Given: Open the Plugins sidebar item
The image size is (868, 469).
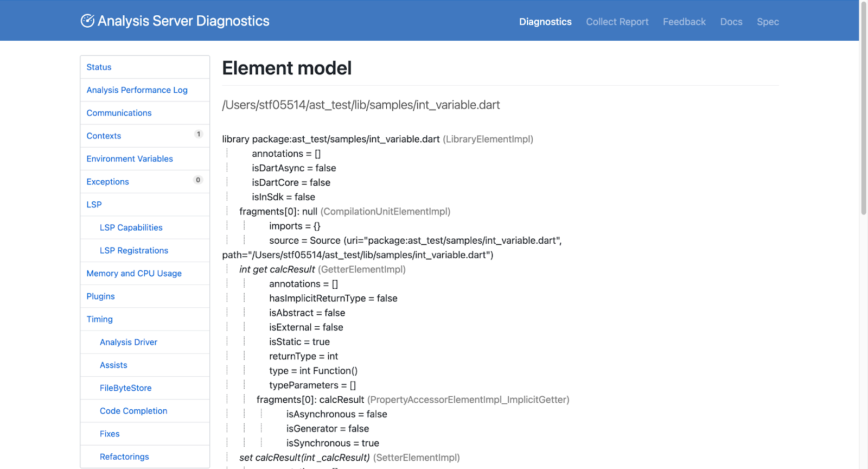Looking at the screenshot, I should click(x=100, y=296).
